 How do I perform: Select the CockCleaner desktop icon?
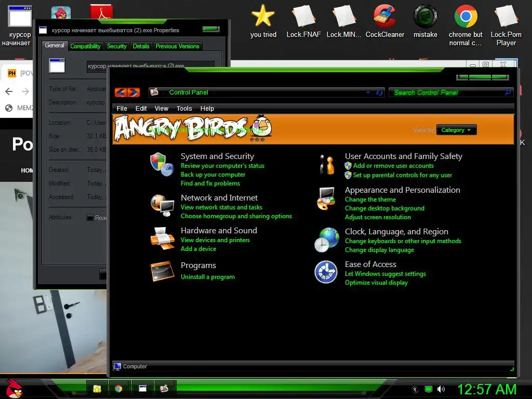tap(385, 21)
